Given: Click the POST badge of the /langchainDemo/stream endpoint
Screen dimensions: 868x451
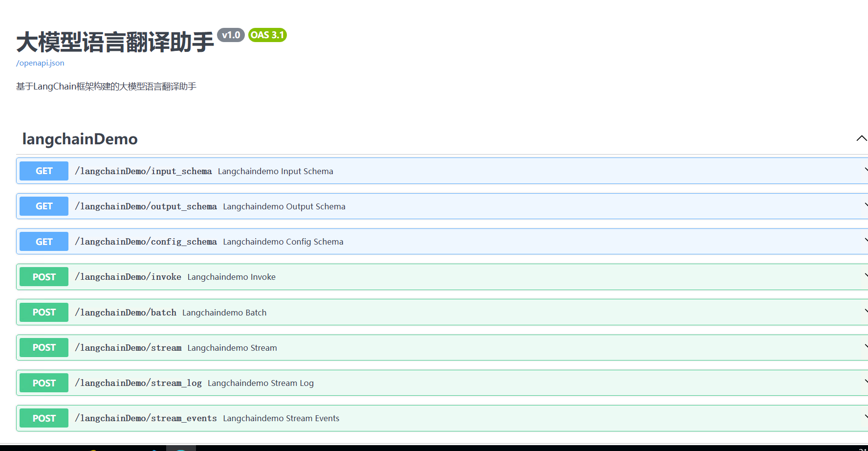Looking at the screenshot, I should (44, 347).
